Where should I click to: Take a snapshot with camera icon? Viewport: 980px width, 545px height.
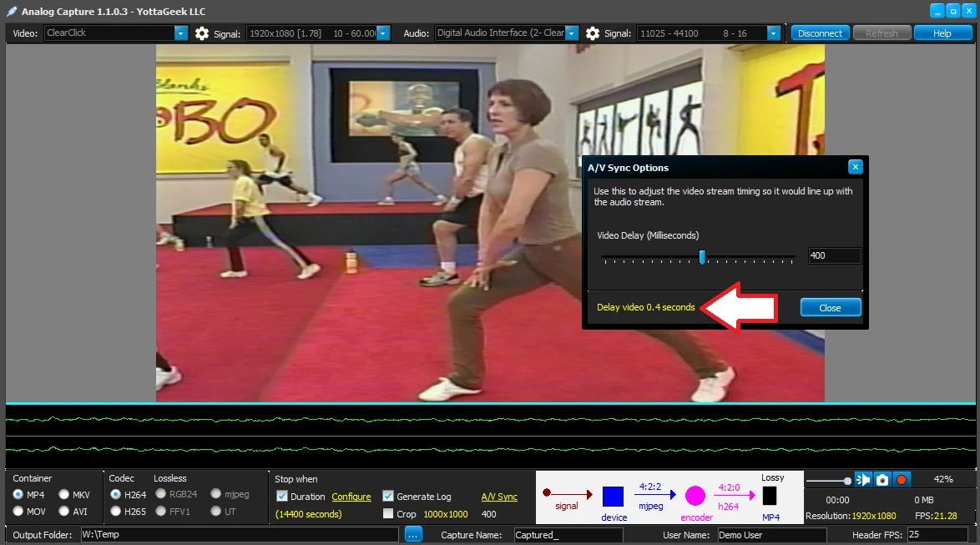point(881,479)
